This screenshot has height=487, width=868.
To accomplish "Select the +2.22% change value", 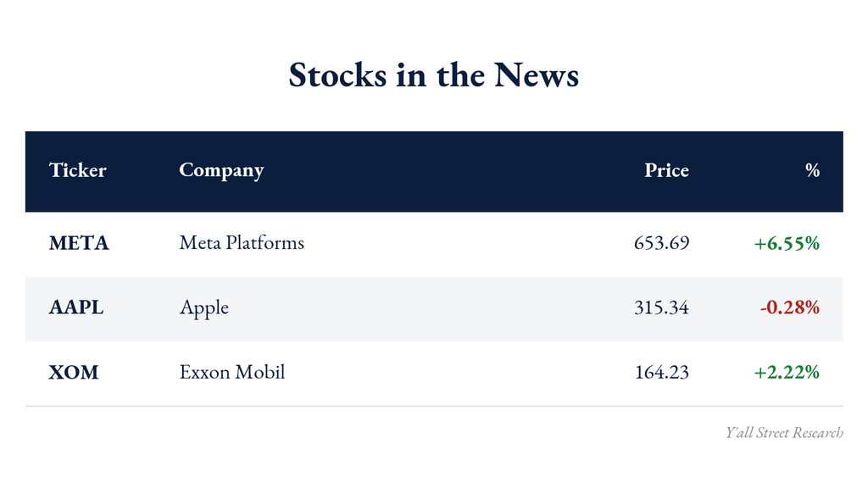I will pyautogui.click(x=787, y=372).
